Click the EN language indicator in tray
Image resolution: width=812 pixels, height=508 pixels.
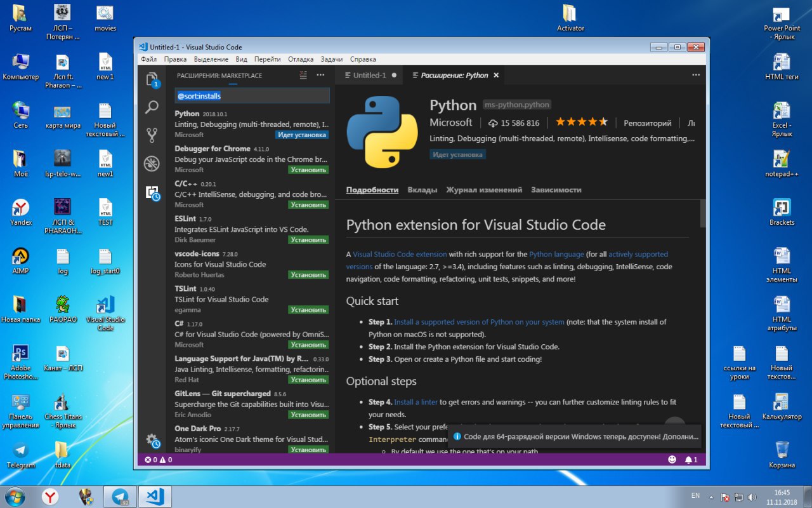695,495
